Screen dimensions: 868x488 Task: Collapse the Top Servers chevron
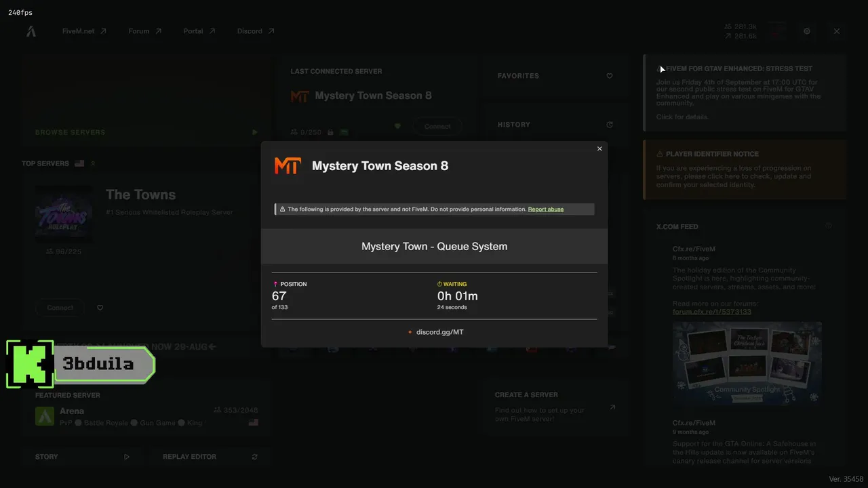(x=93, y=163)
